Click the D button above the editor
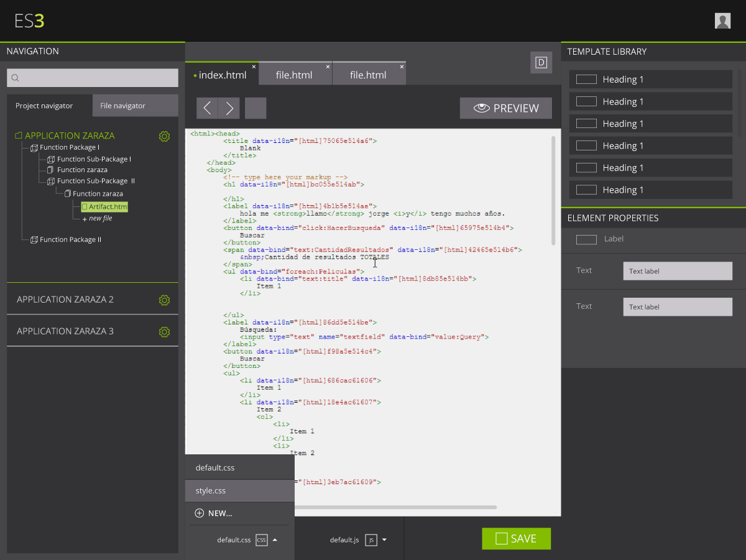 tap(541, 62)
